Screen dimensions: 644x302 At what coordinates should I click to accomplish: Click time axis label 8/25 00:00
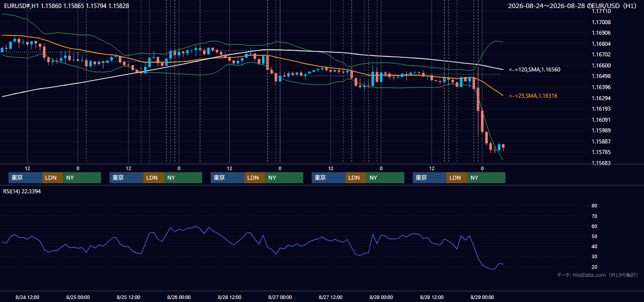click(78, 297)
